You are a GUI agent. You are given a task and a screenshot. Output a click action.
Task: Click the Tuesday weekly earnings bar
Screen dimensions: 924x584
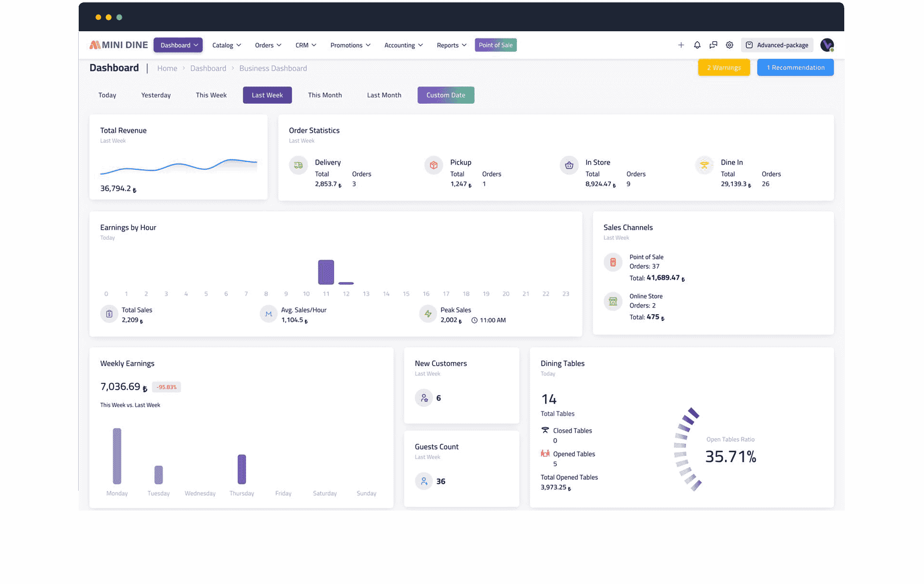coord(158,475)
